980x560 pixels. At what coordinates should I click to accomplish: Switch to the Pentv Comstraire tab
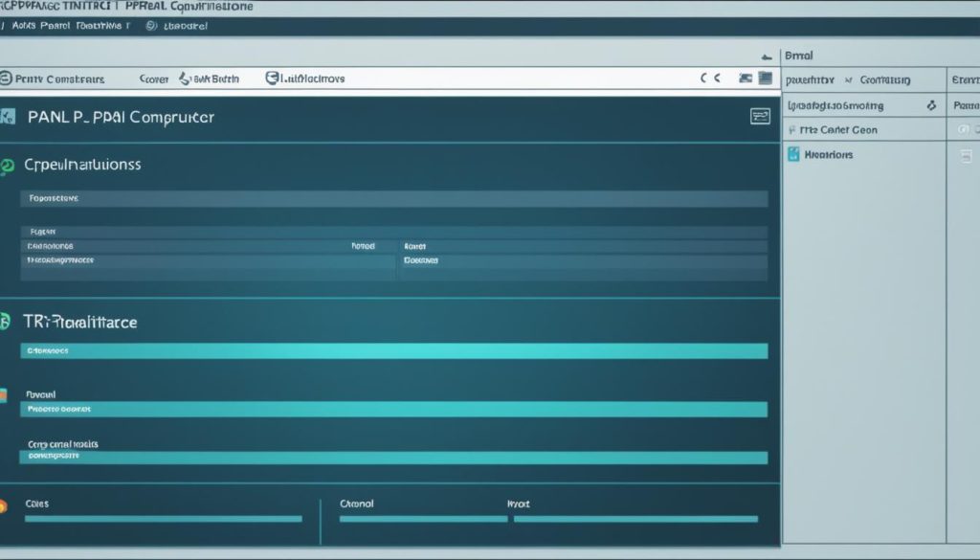click(59, 79)
